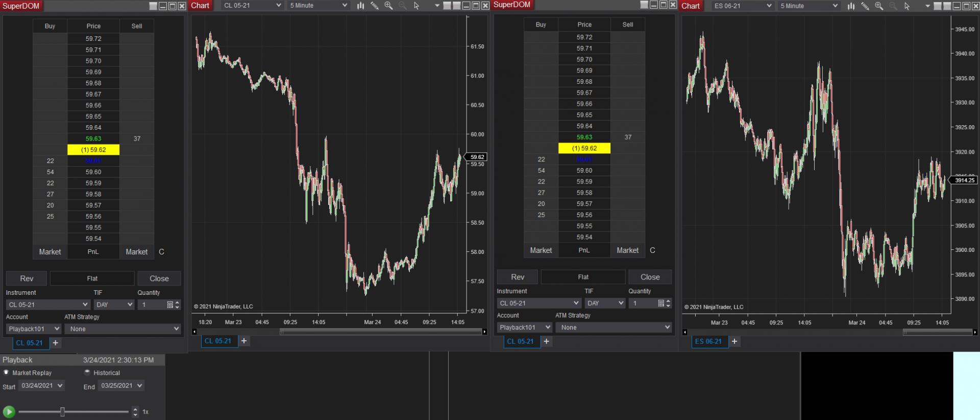Click price 59.72 in left SuperDOM ladder
980x420 pixels.
coord(93,39)
